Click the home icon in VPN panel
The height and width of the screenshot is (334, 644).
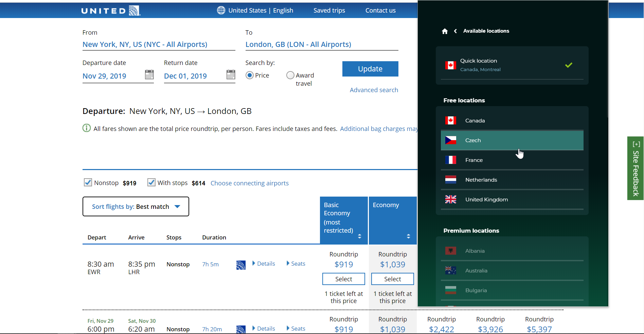pos(445,31)
